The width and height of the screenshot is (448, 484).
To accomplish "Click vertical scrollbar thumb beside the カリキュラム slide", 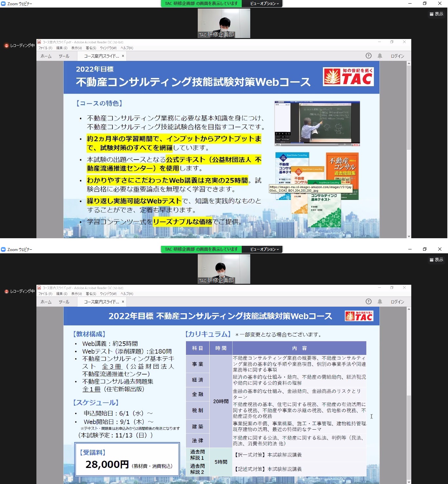I will pyautogui.click(x=409, y=437).
